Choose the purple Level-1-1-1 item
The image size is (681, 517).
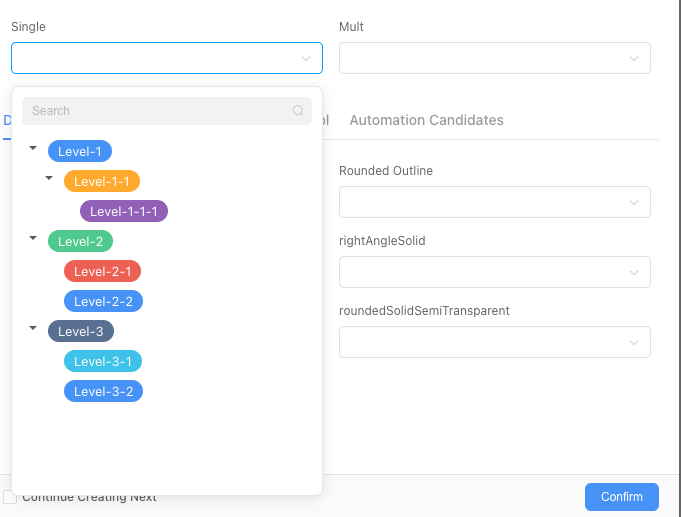coord(124,211)
